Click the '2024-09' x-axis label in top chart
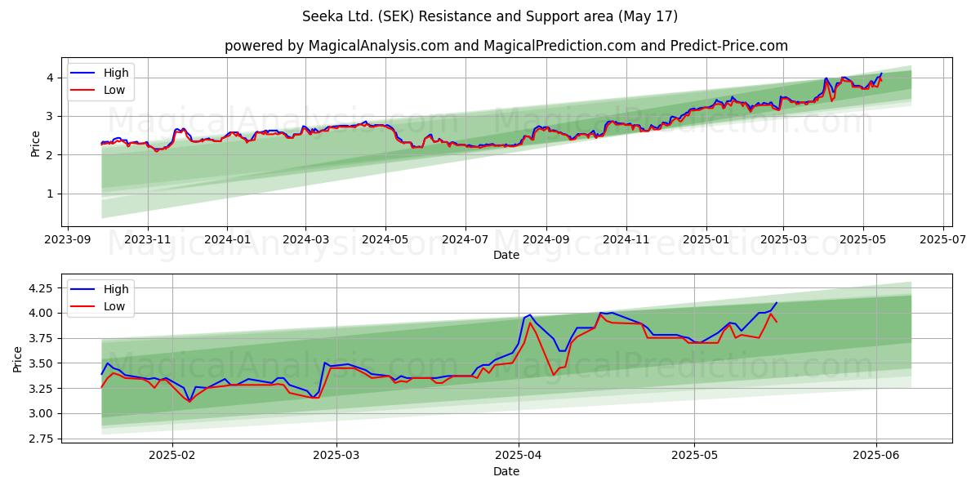 (546, 240)
